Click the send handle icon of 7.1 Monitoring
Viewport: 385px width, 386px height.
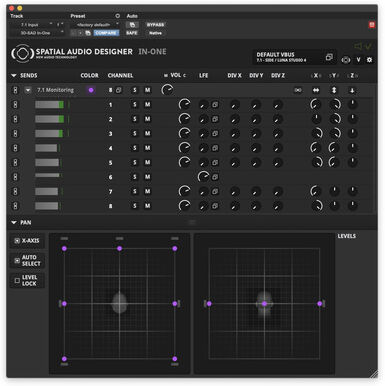[15, 90]
